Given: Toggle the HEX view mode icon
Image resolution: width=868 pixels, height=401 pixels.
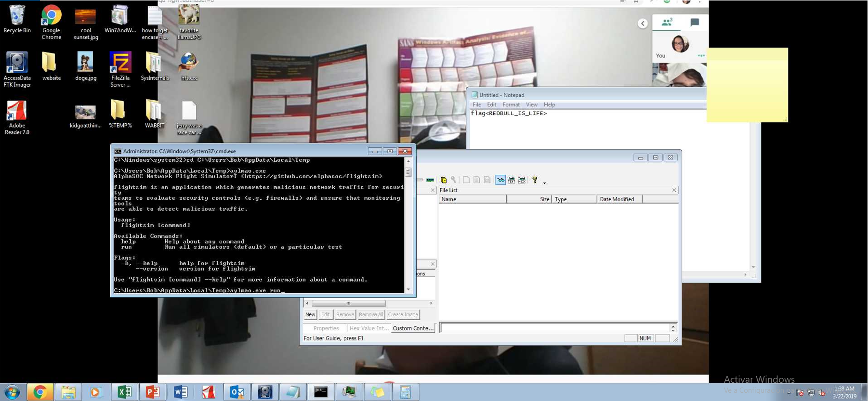Looking at the screenshot, I should point(522,180).
